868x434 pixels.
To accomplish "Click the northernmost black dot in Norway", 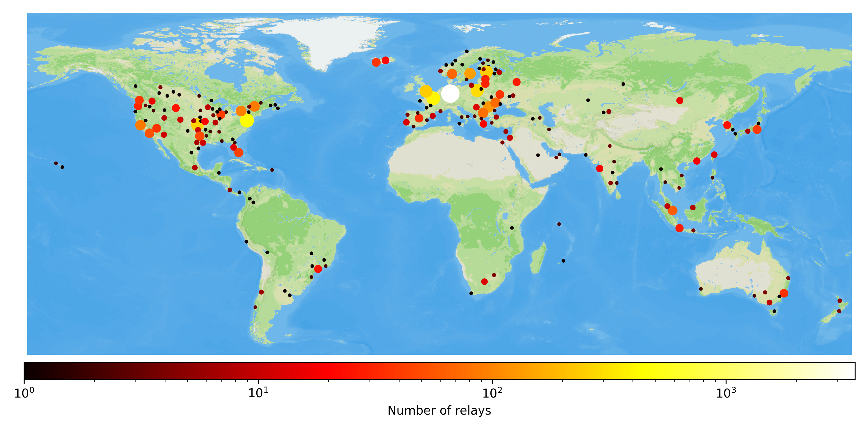I will [467, 52].
